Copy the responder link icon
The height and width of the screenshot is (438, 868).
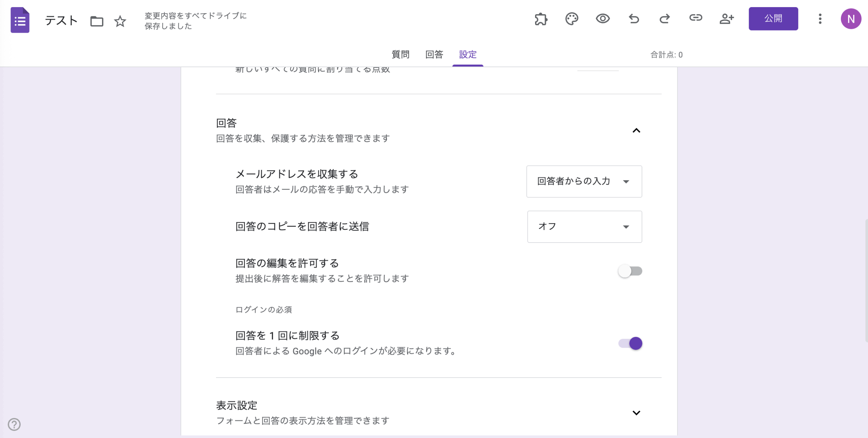(695, 19)
